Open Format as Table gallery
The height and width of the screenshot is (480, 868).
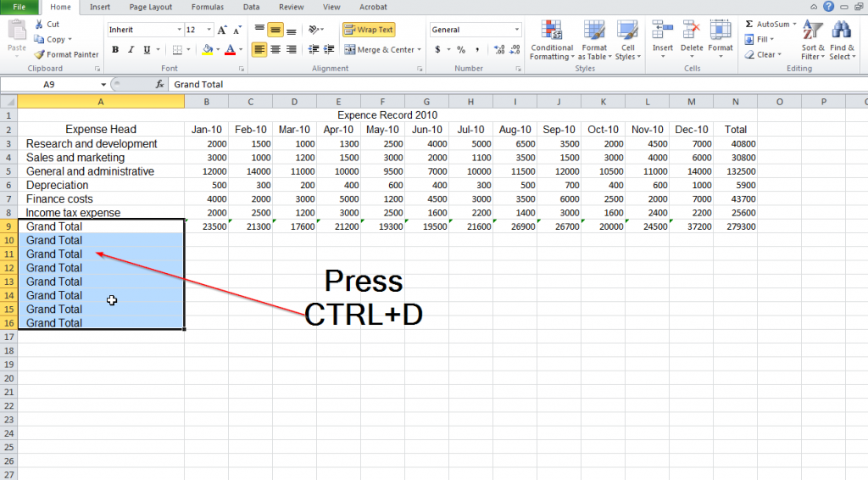point(594,41)
